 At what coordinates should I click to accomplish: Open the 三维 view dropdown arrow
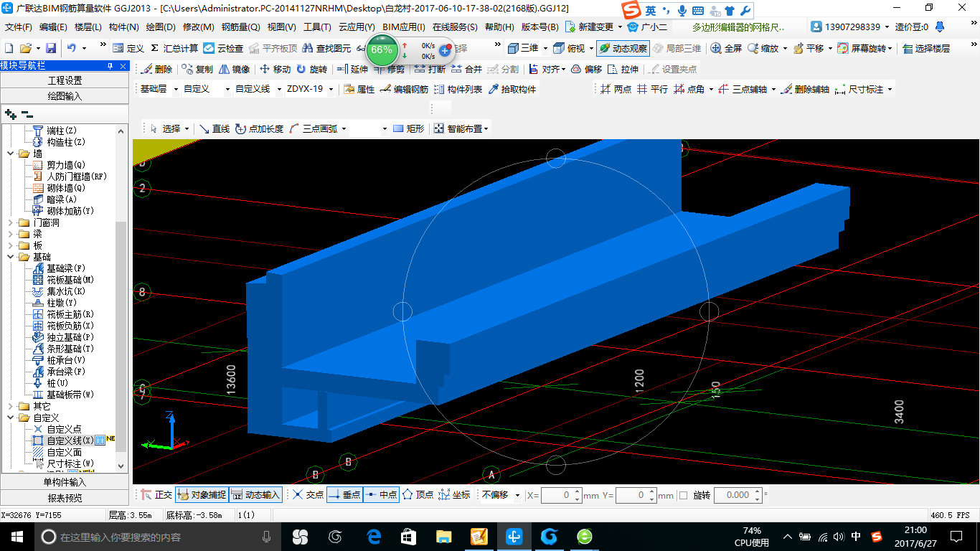[545, 48]
